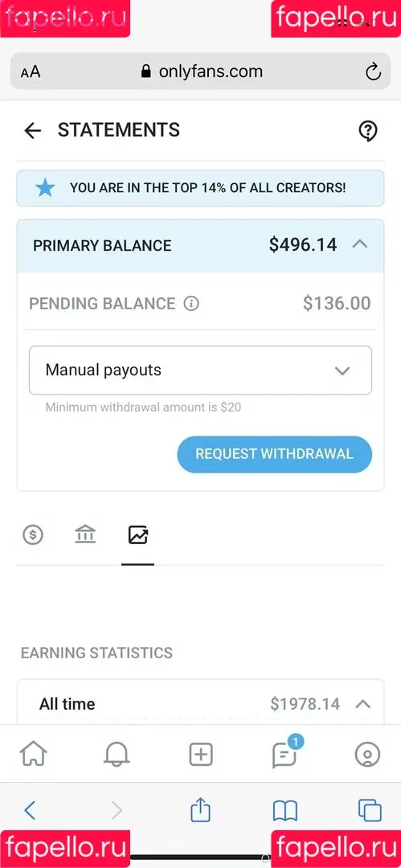Collapse the Primary Balance section
401x868 pixels.
tap(360, 244)
